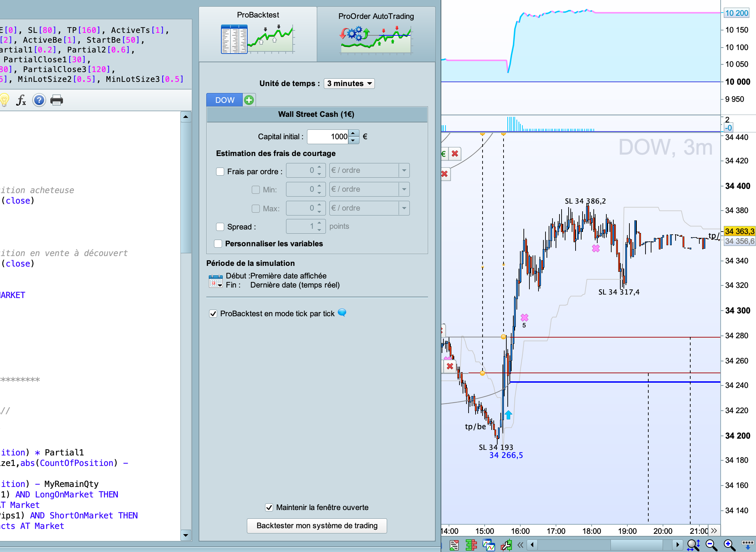The width and height of the screenshot is (756, 552).
Task: Enable the Spread checkbox
Action: point(220,227)
